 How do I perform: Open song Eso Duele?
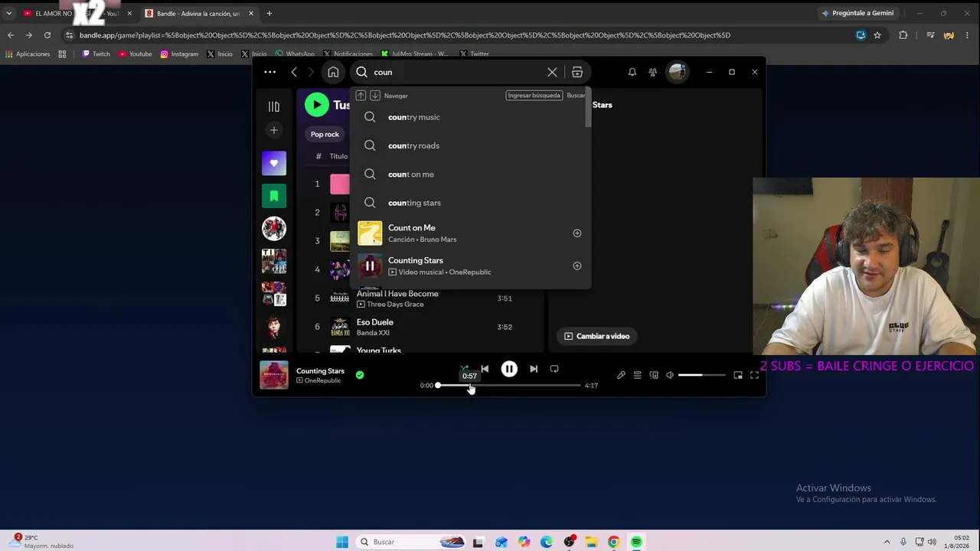click(x=375, y=322)
